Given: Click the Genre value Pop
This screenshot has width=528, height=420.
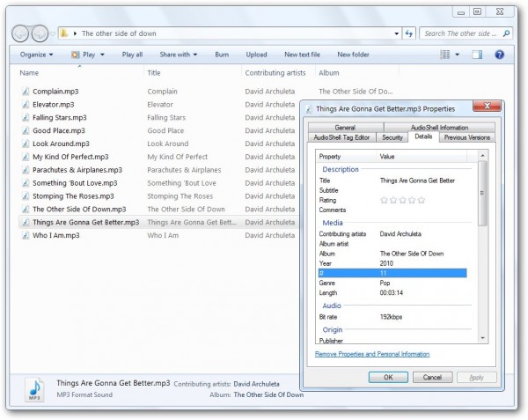Looking at the screenshot, I should click(385, 283).
